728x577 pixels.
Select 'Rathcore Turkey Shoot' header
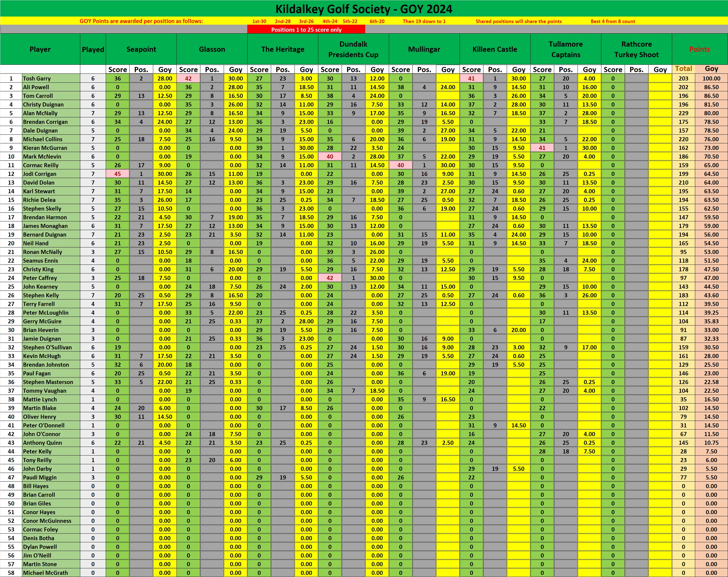pos(637,49)
